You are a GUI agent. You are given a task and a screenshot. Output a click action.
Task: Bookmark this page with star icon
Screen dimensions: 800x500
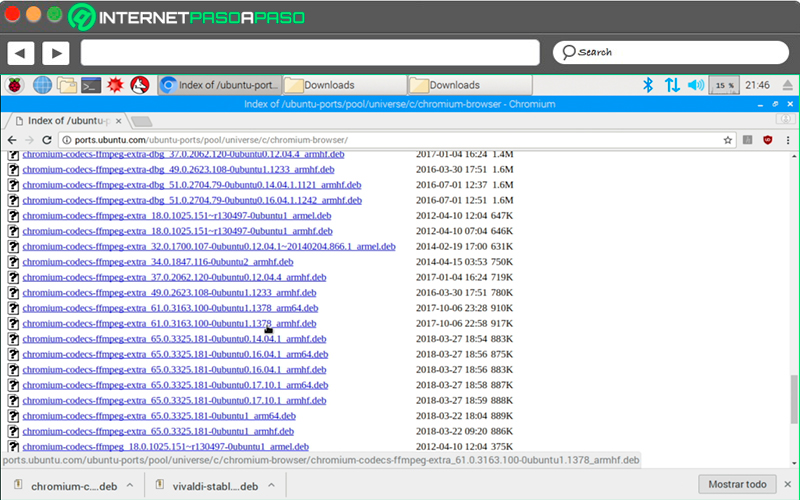click(728, 140)
